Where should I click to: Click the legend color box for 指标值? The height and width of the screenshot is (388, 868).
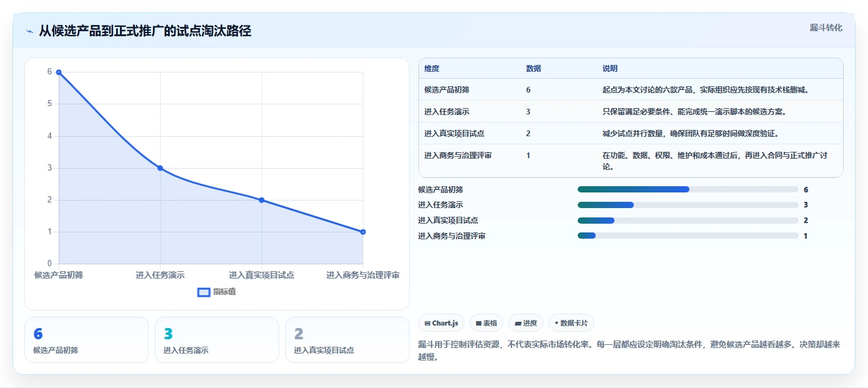(x=204, y=292)
